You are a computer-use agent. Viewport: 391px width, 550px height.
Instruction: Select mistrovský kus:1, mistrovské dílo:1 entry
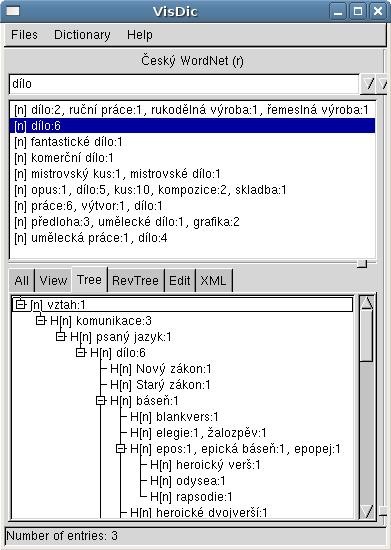[192, 174]
